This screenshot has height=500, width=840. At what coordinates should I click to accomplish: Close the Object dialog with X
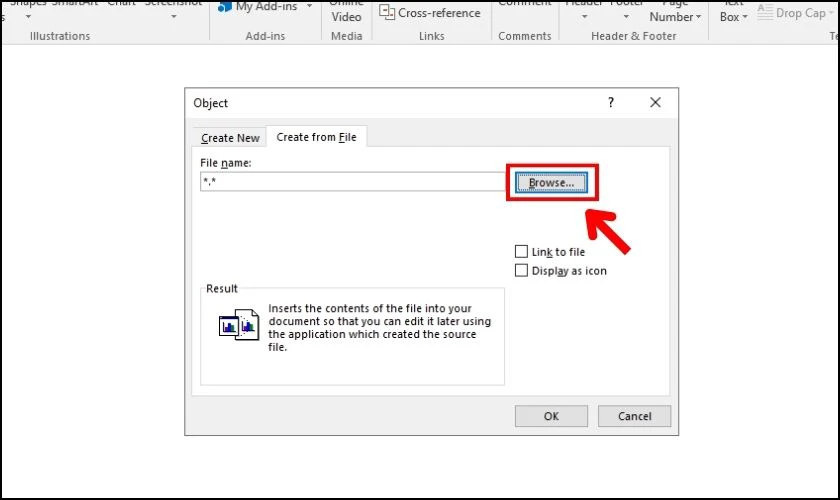[655, 102]
